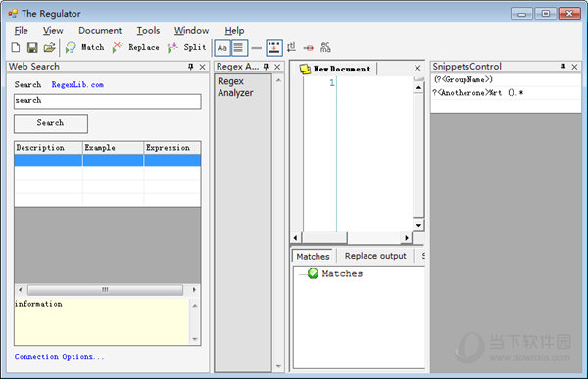Viewport: 588px width, 379px height.
Task: Run the Replace command in the toolbar
Action: (136, 47)
